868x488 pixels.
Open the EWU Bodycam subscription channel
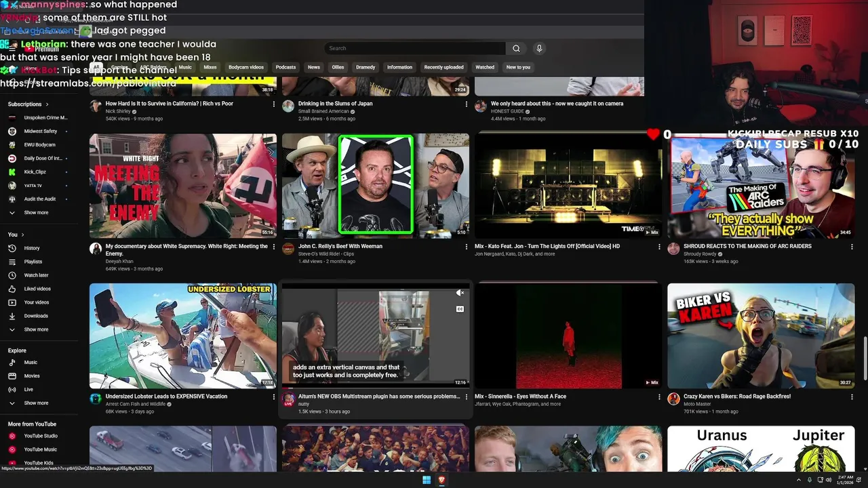(40, 145)
